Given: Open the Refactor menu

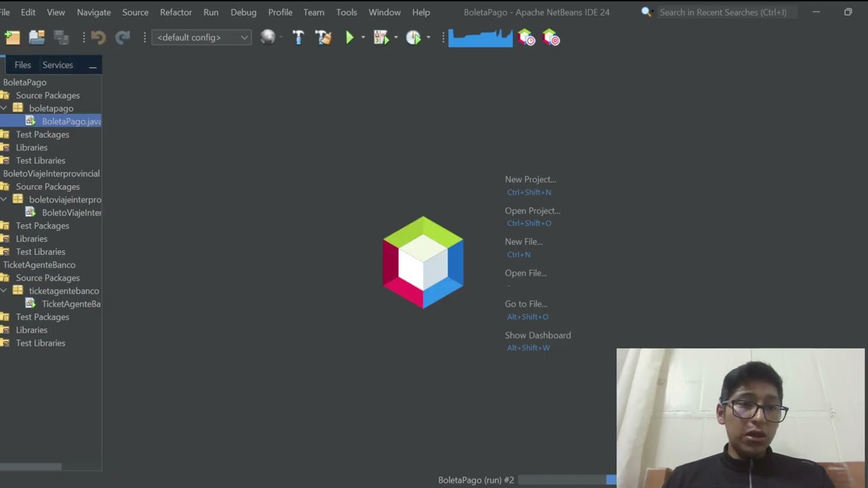Looking at the screenshot, I should pyautogui.click(x=176, y=12).
